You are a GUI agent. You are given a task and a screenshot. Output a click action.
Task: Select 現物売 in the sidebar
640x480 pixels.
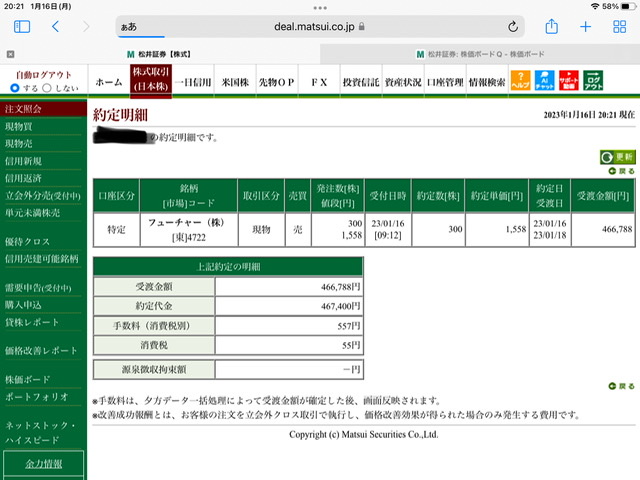pyautogui.click(x=19, y=144)
